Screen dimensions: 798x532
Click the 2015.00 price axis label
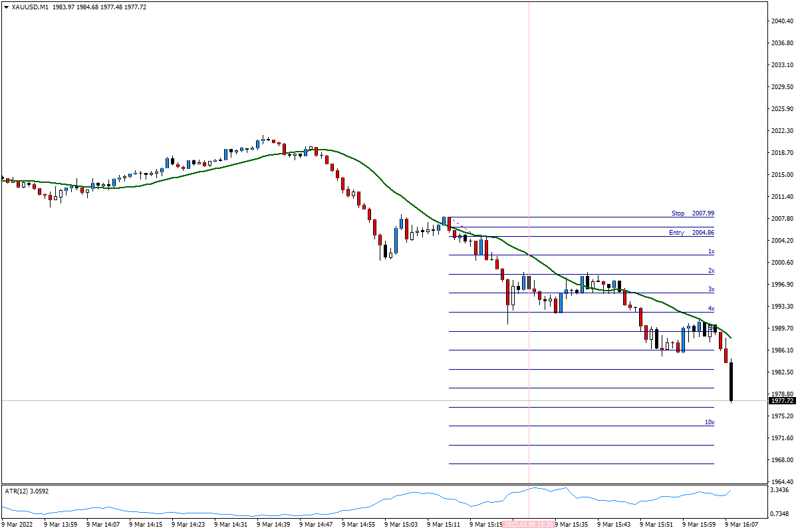pyautogui.click(x=783, y=175)
